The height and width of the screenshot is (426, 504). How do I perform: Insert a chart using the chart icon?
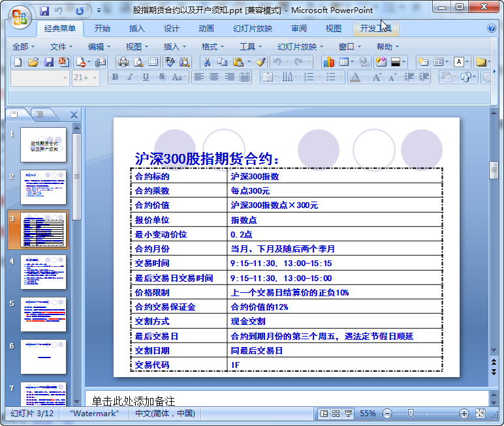[328, 62]
